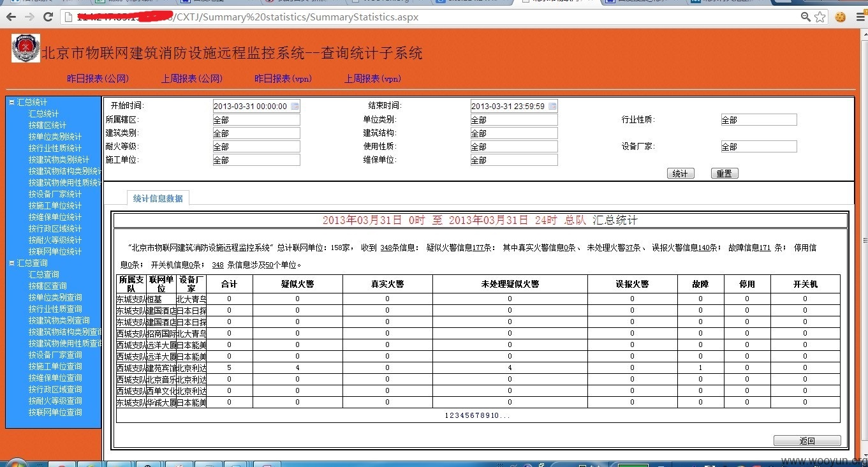Open the 行业性质 selection field
The height and width of the screenshot is (467, 868).
pyautogui.click(x=759, y=120)
